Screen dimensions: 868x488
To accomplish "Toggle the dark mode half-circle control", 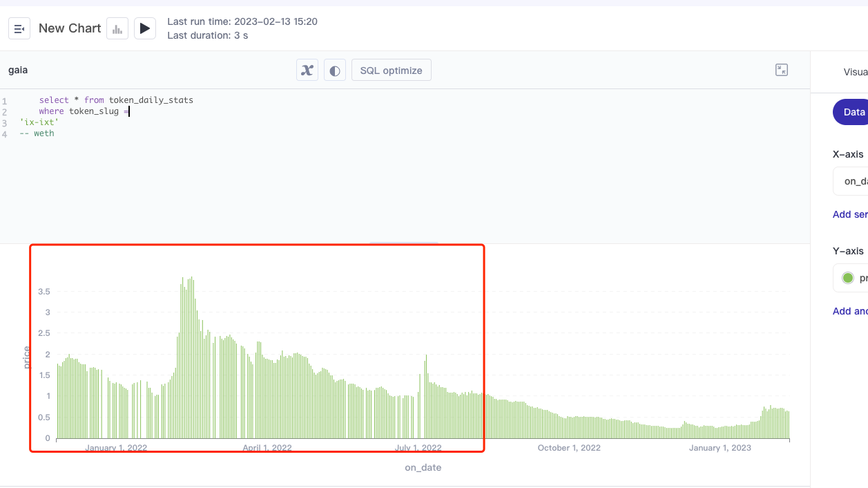I will 335,69.
